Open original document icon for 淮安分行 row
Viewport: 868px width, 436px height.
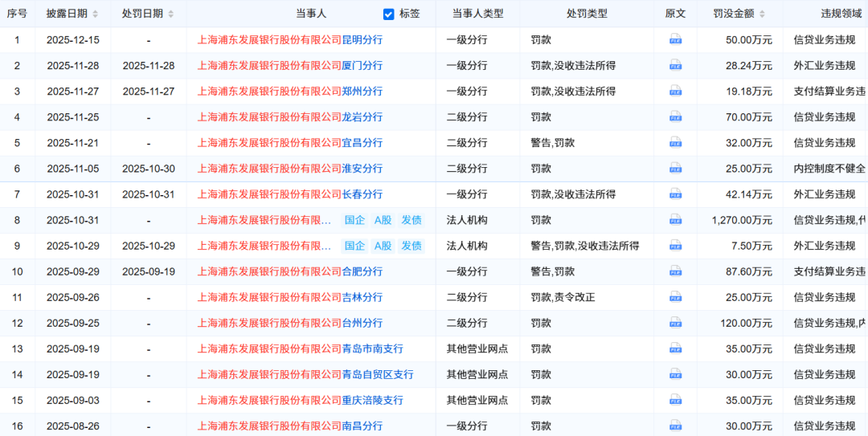675,168
